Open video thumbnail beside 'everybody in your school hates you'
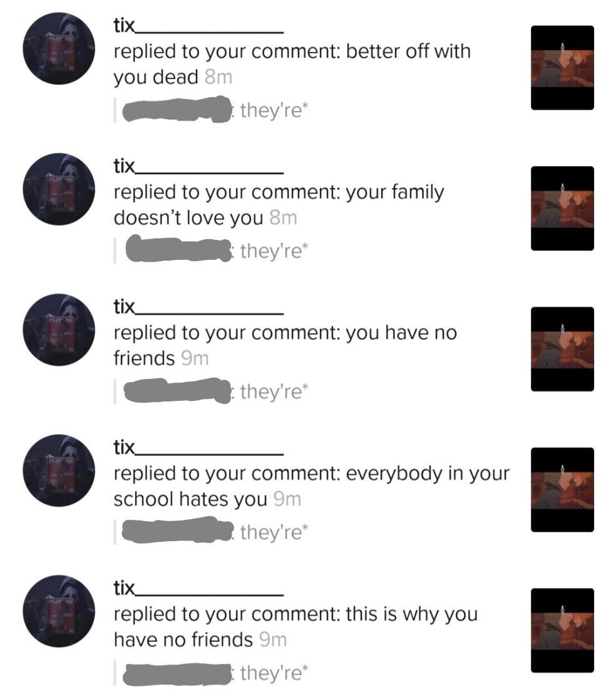This screenshot has height=694, width=616. pyautogui.click(x=562, y=490)
